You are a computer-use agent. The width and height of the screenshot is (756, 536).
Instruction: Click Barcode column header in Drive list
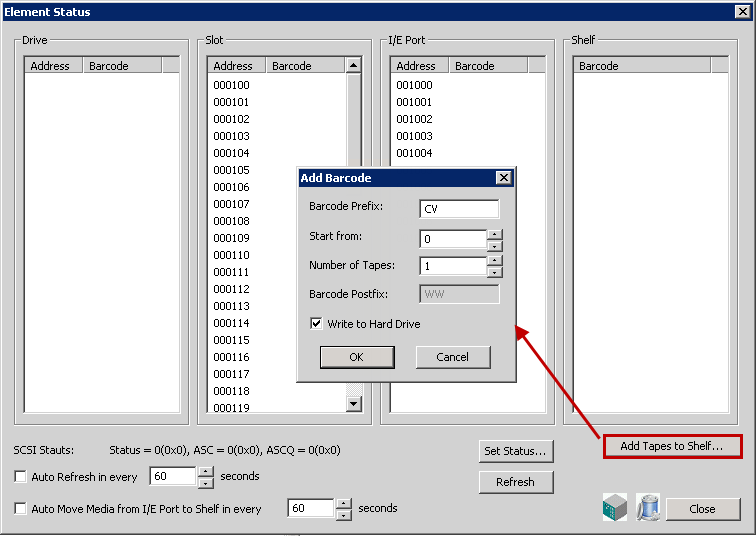point(122,66)
